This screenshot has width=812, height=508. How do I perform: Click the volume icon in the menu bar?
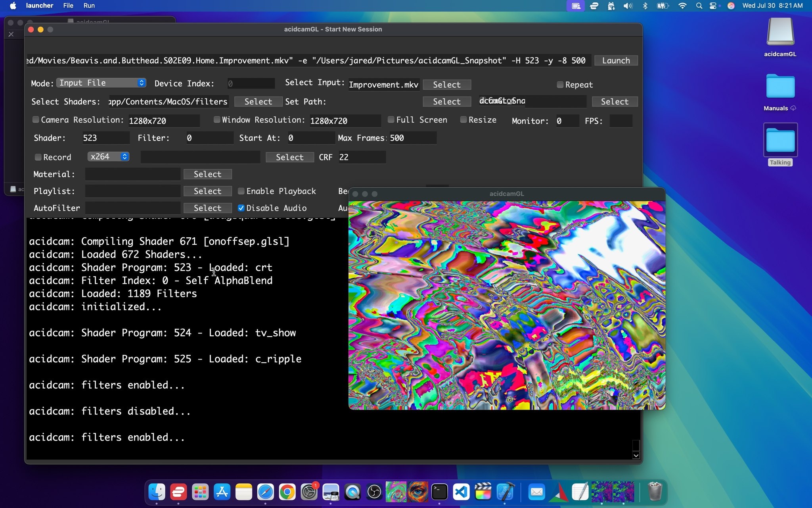(628, 6)
